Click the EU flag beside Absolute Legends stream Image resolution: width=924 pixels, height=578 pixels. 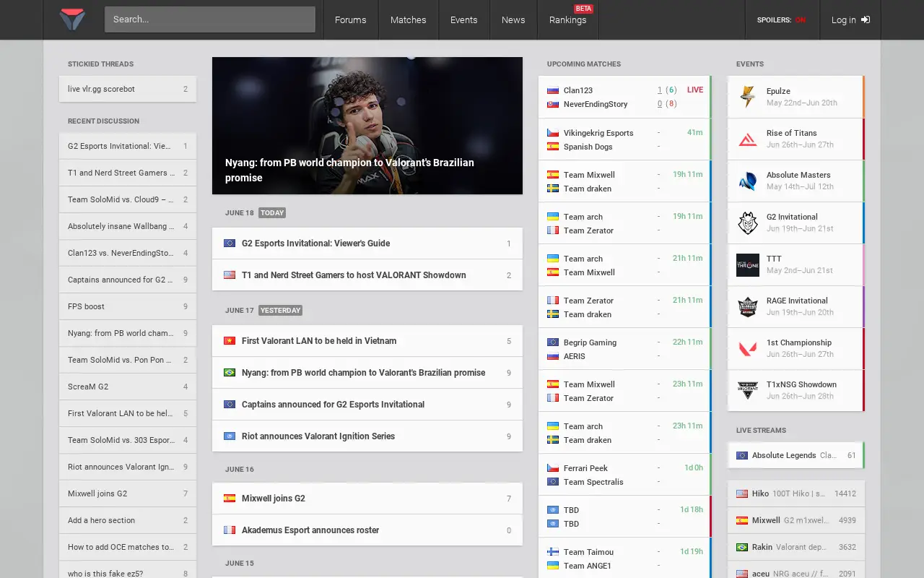click(742, 455)
